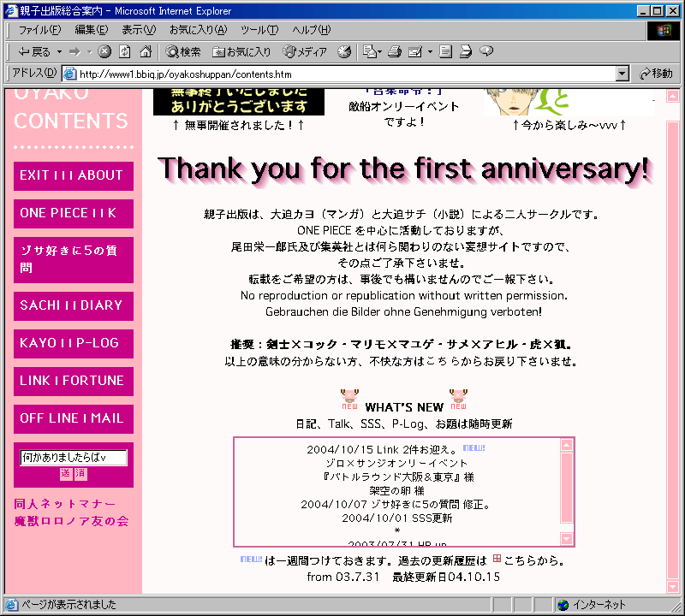685x616 pixels.
Task: Open the 編集(E) menu
Action: [x=92, y=30]
